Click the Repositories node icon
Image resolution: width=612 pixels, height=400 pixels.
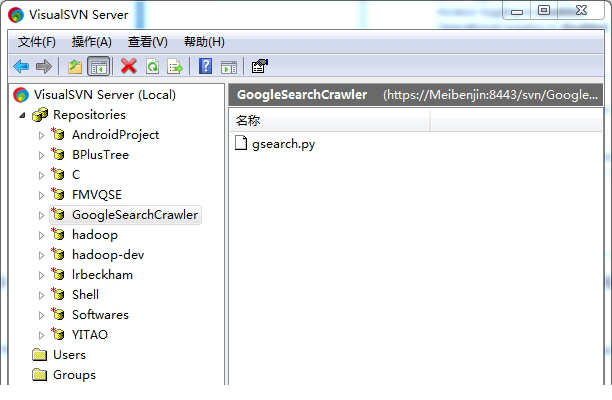click(40, 115)
